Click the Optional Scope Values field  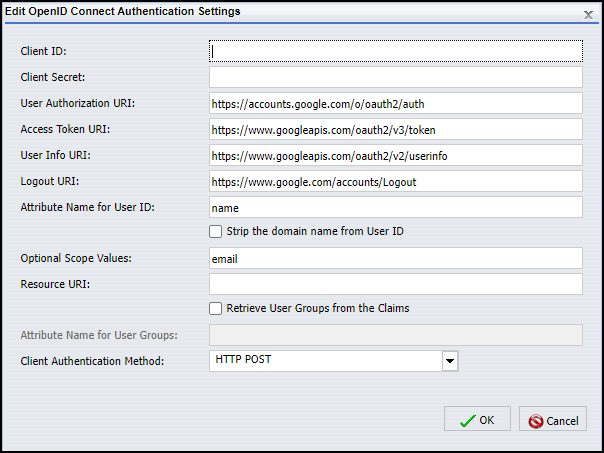pyautogui.click(x=395, y=258)
